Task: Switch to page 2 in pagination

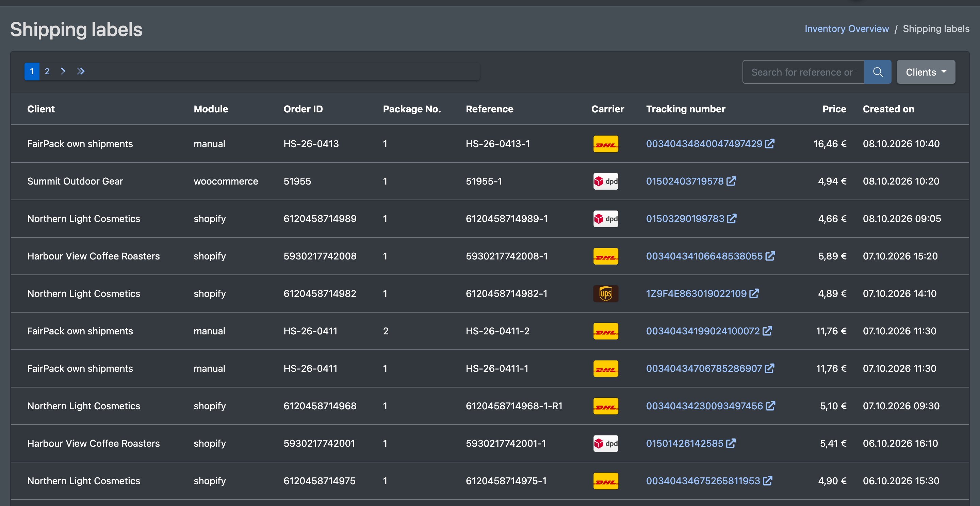Action: (47, 71)
